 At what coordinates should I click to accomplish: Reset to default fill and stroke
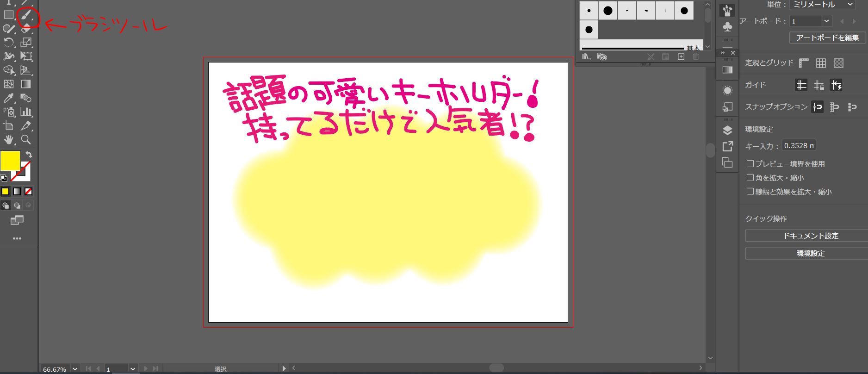point(4,178)
